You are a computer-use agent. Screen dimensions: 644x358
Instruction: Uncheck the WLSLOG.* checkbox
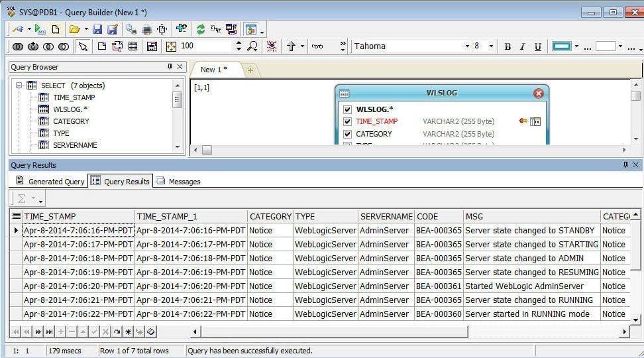pyautogui.click(x=347, y=109)
